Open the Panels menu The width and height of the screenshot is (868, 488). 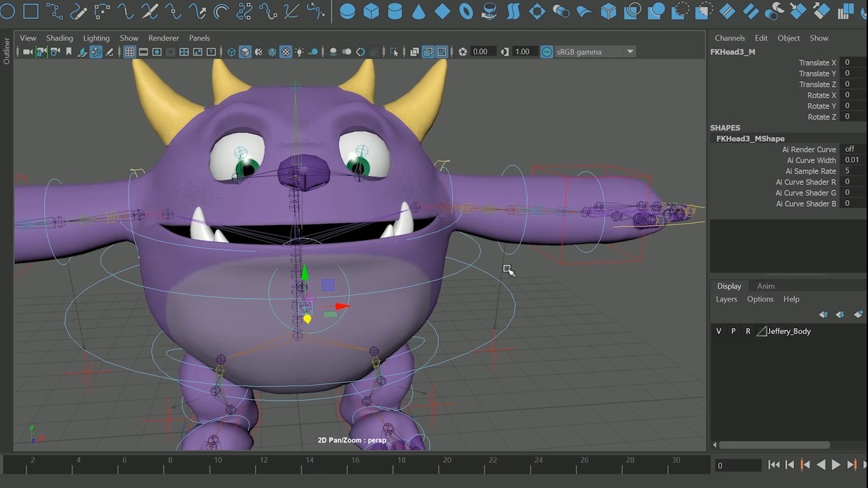click(199, 38)
